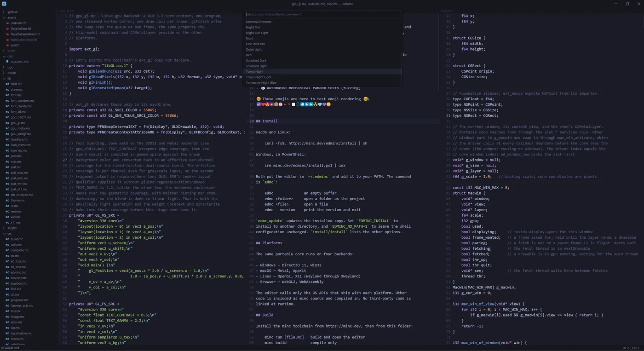Focus the color theme search field
This screenshot has height=351, width=644.
pyautogui.click(x=322, y=14)
